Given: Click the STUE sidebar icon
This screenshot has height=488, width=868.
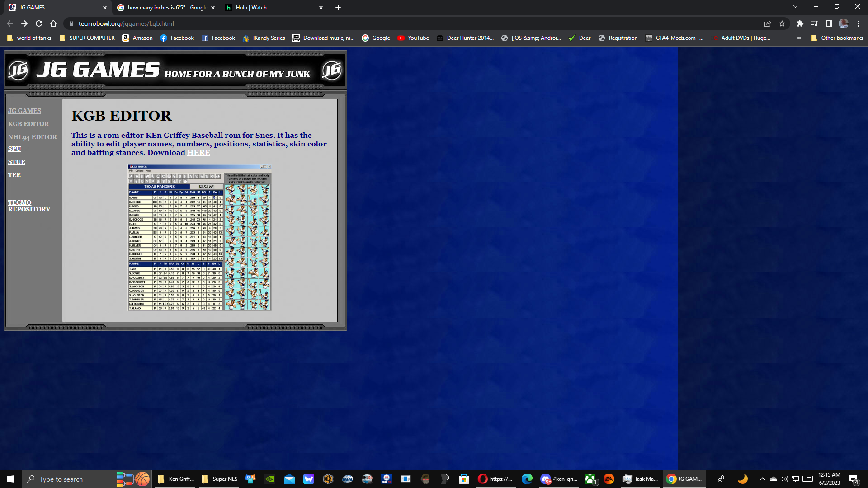Looking at the screenshot, I should [x=16, y=161].
